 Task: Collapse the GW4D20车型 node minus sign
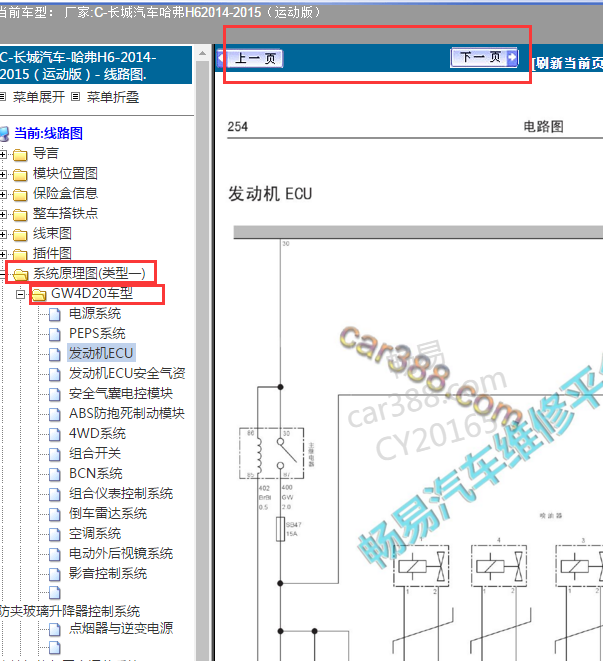tap(20, 294)
